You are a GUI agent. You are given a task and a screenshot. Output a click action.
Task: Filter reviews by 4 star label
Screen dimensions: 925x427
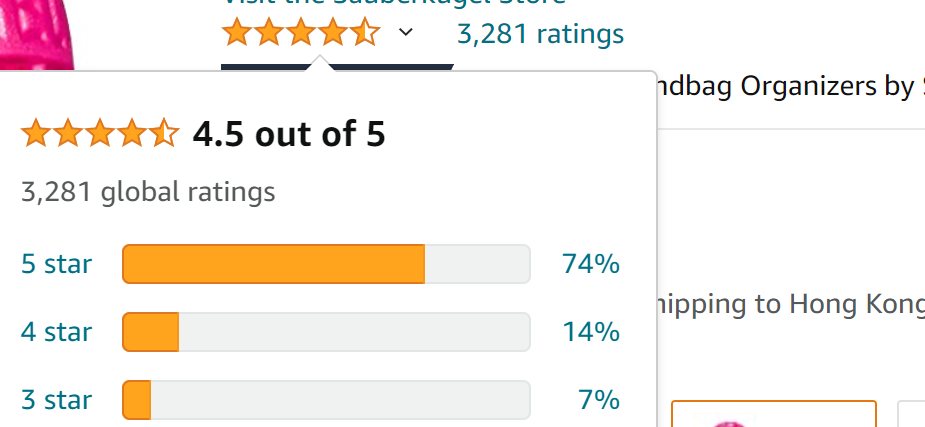point(57,332)
